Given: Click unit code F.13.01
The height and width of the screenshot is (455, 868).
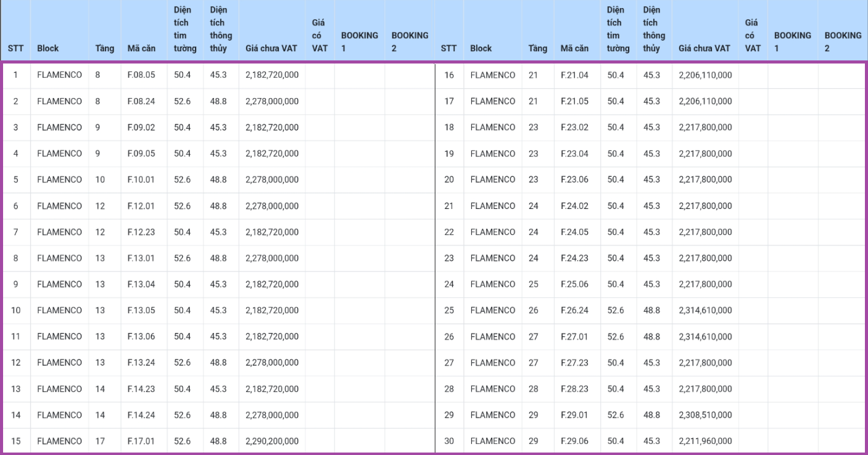Looking at the screenshot, I should (x=141, y=258).
